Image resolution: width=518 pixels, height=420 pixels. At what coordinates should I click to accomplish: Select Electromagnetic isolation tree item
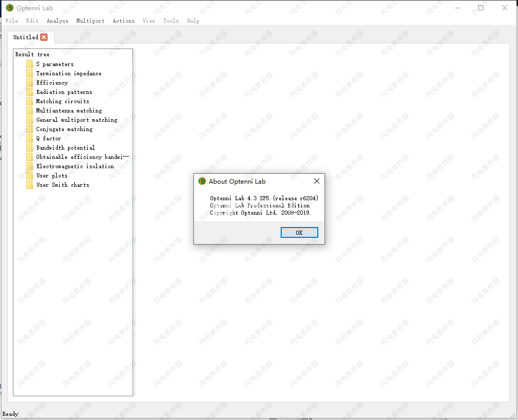click(75, 166)
